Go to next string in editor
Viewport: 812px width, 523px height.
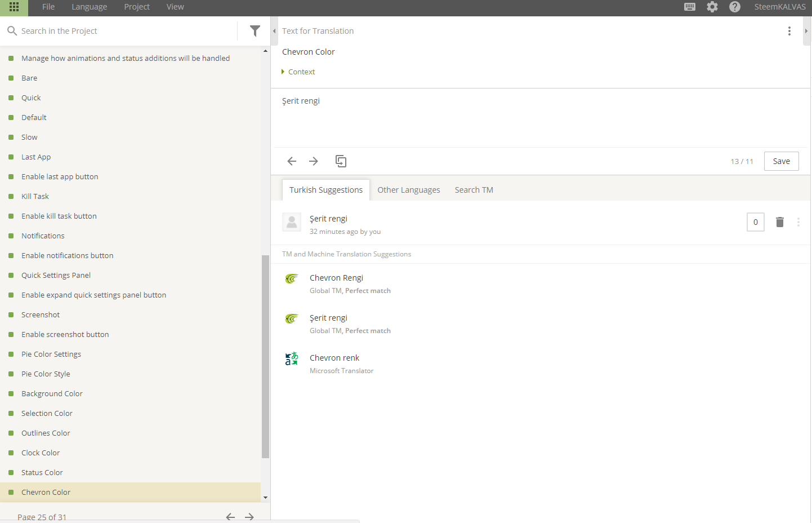[314, 161]
